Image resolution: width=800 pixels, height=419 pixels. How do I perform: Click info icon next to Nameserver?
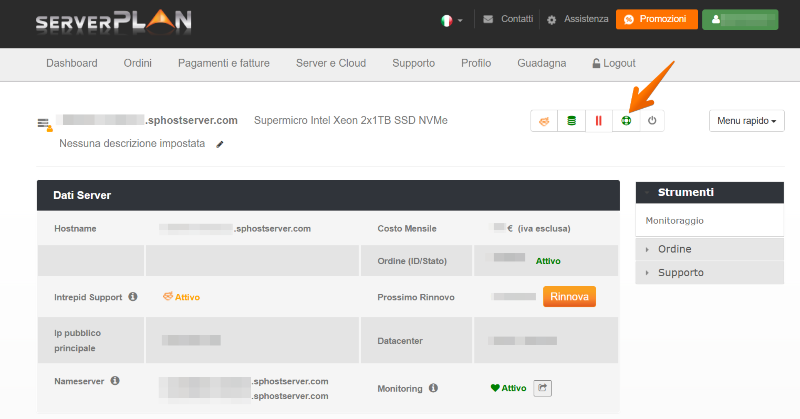click(115, 381)
